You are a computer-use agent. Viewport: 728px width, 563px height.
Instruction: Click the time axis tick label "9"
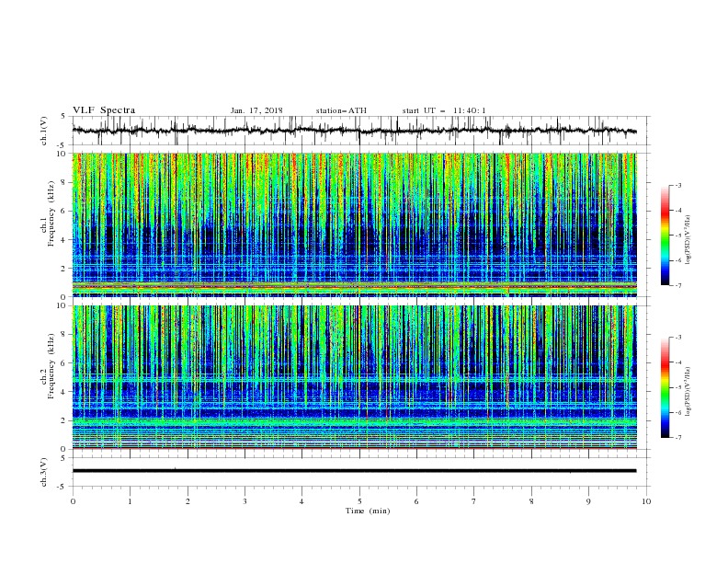click(588, 501)
